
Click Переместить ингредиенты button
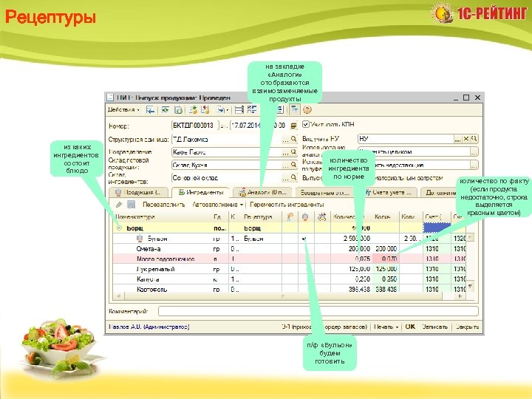(287, 205)
